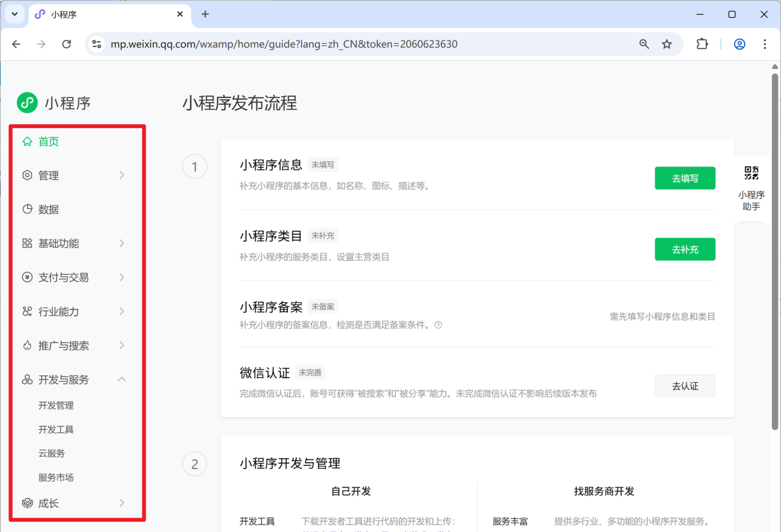
Task: Click the yen icon beside 支付与交易
Action: tap(27, 277)
